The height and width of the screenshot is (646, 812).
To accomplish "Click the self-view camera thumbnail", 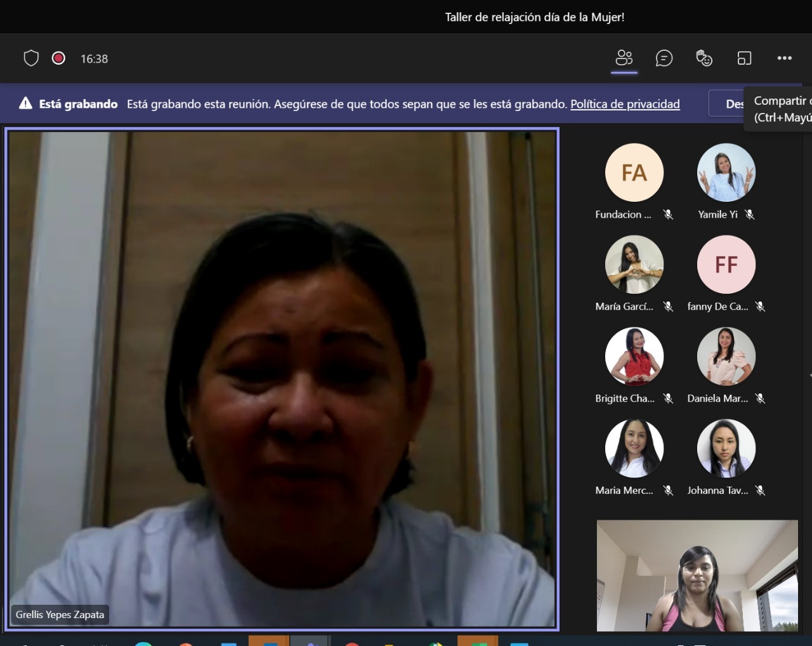I will click(x=697, y=576).
